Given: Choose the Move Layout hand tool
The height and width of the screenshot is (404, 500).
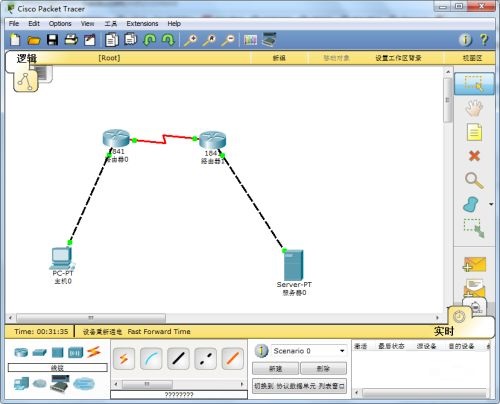Looking at the screenshot, I should 474,108.
